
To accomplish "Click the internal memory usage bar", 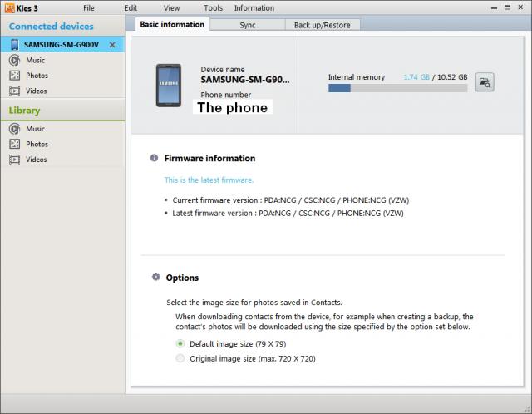I will pyautogui.click(x=397, y=88).
